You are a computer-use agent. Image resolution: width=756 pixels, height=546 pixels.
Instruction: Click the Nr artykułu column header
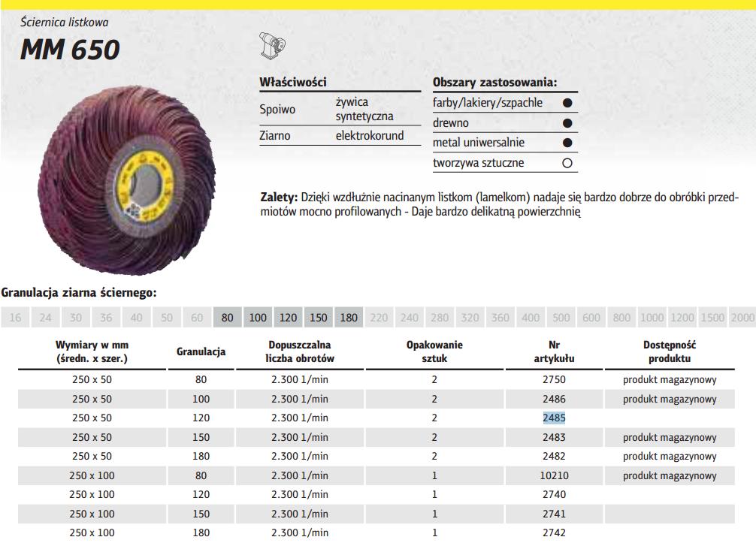pos(554,351)
